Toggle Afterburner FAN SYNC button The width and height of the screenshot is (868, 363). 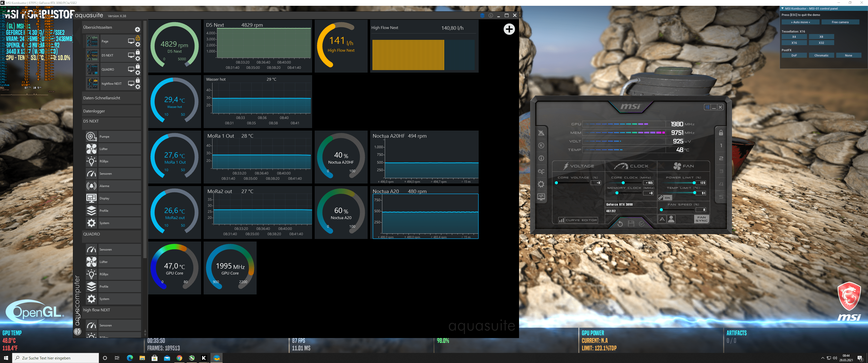(x=701, y=219)
